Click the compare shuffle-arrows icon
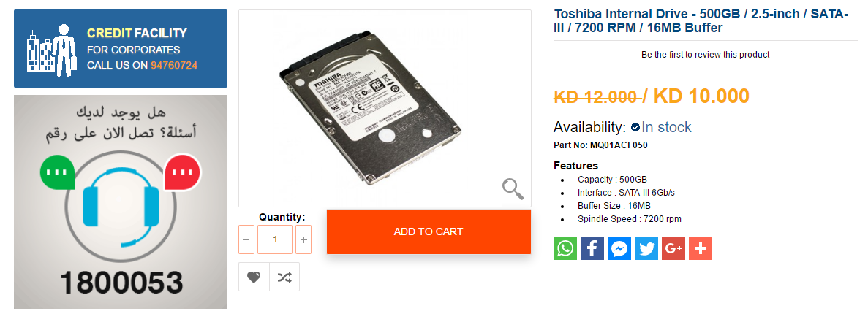 (x=284, y=277)
